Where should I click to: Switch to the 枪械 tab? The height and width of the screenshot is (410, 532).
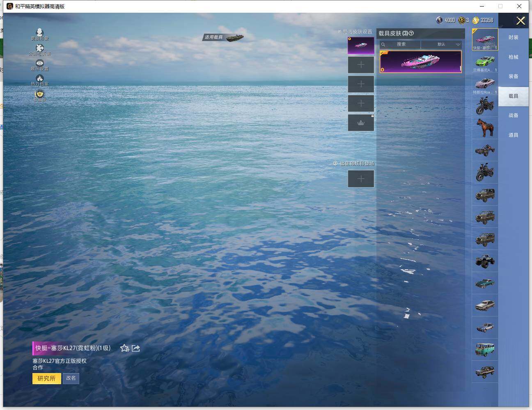[x=513, y=57]
